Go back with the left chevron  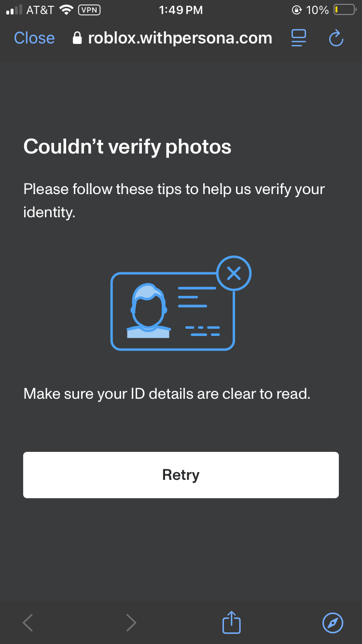[28, 623]
